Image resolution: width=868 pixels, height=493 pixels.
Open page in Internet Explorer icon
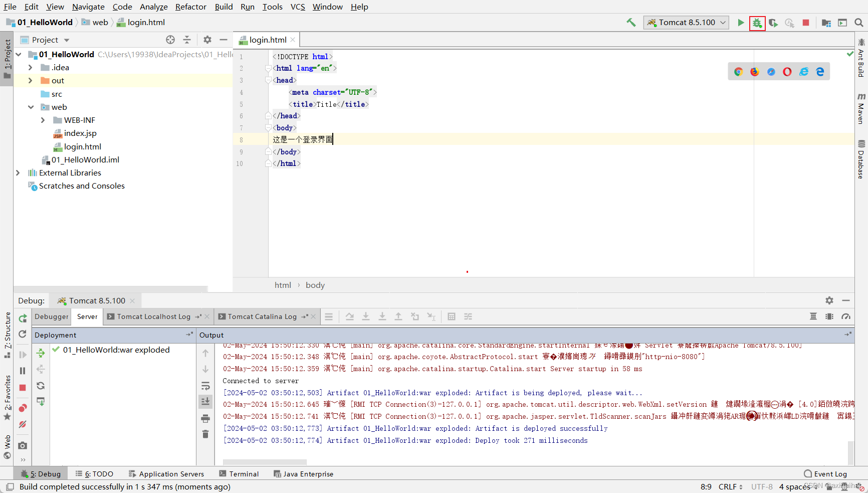[x=804, y=72]
